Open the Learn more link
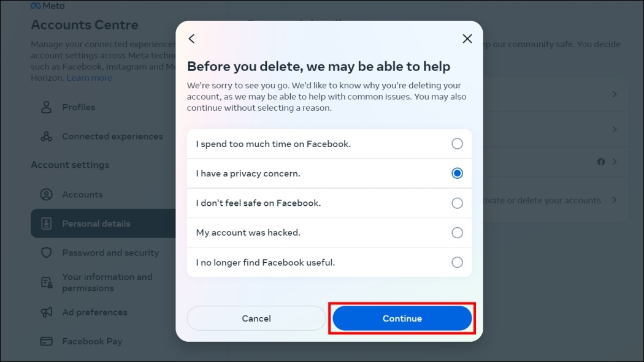The width and height of the screenshot is (644, 362). coord(89,78)
